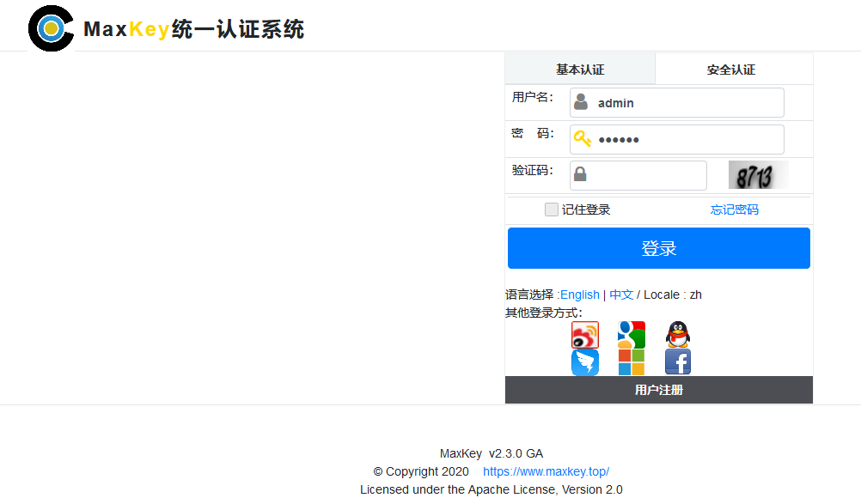Click the QQ penguin login icon
The height and width of the screenshot is (504, 861).
point(676,333)
